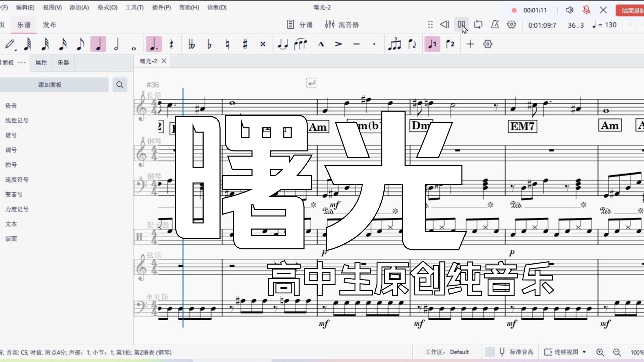644x362 pixels.
Task: Apply the double flat accidental
Action: 192,44
